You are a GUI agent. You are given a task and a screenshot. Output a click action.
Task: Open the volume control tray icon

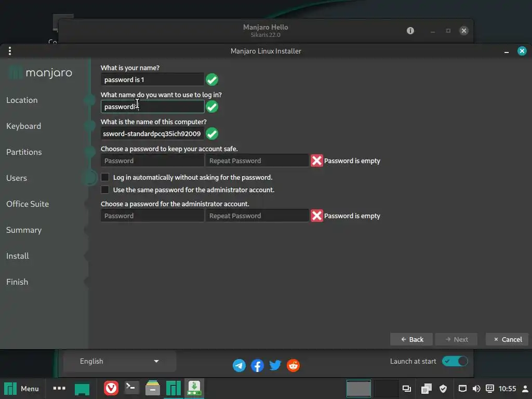pyautogui.click(x=476, y=389)
